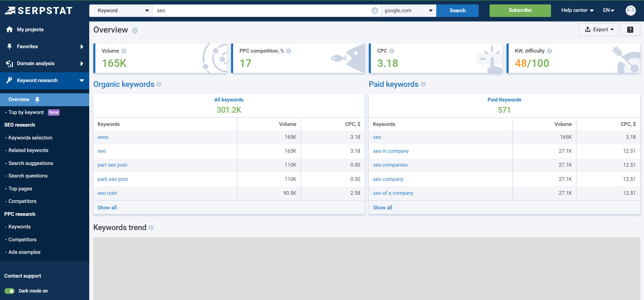
Task: Click the question mark help button
Action: [x=630, y=30]
